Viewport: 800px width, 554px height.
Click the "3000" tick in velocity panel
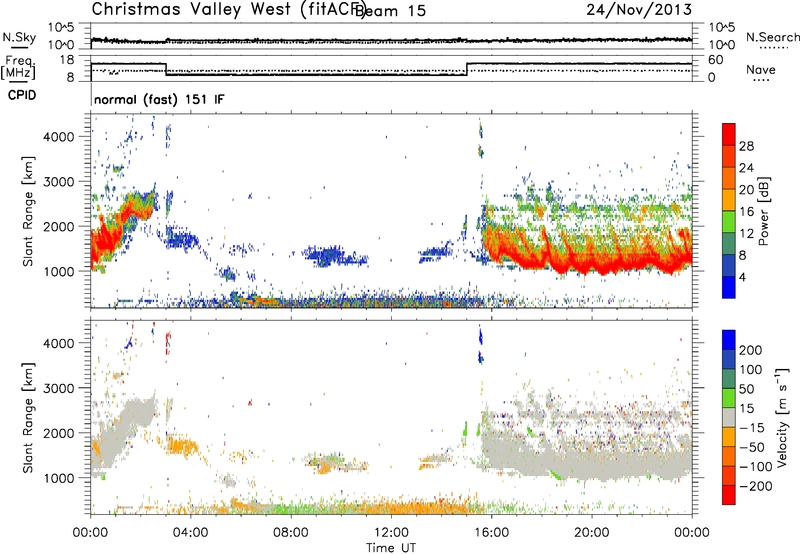pos(59,388)
